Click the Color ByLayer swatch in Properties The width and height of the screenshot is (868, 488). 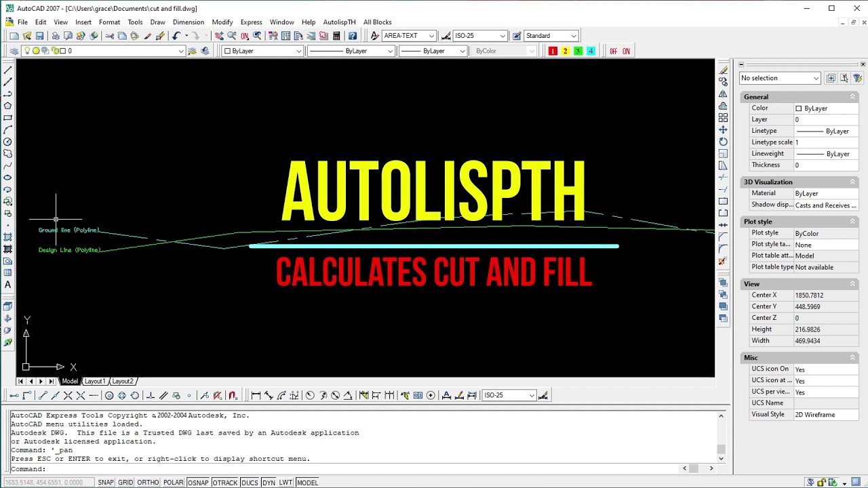[799, 108]
